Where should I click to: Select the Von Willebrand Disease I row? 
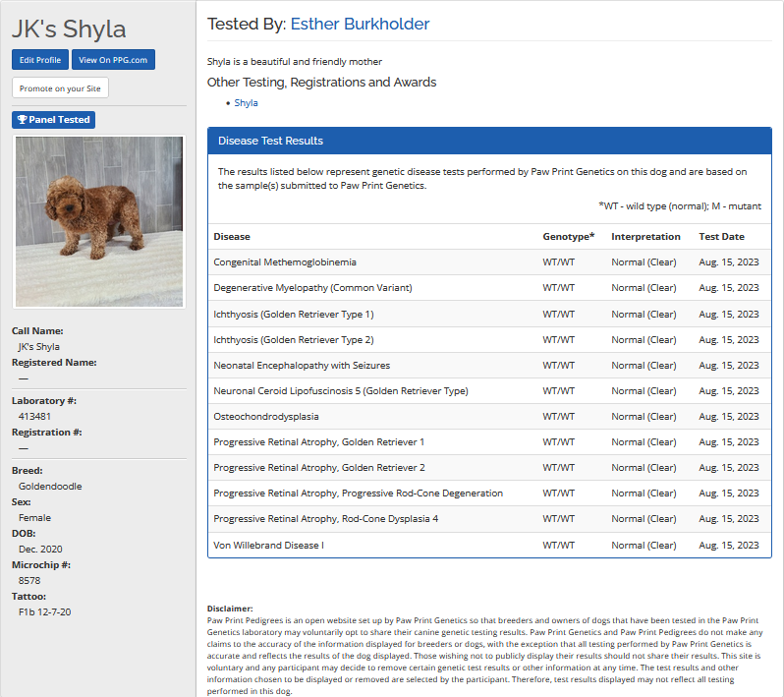coord(268,545)
